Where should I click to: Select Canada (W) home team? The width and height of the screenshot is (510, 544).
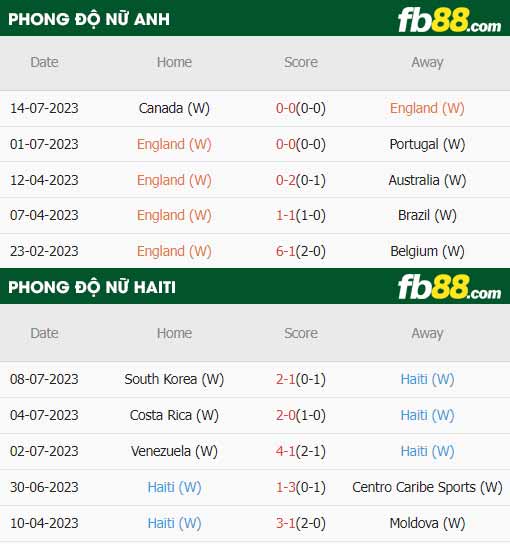[x=174, y=108]
